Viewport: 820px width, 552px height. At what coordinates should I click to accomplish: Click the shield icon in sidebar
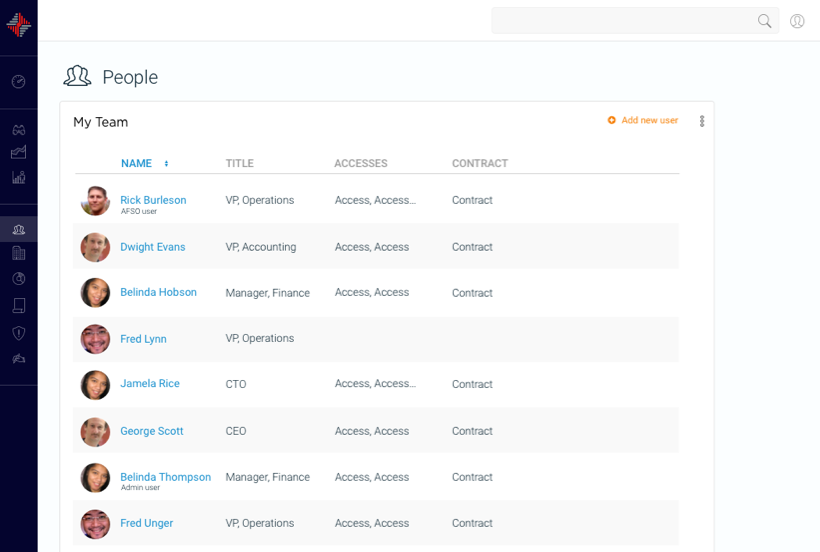[18, 333]
